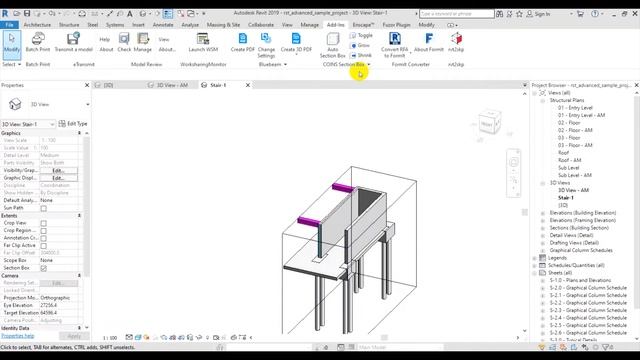Enable the Crop View checkbox
Image resolution: width=640 pixels, height=360 pixels.
coord(44,223)
